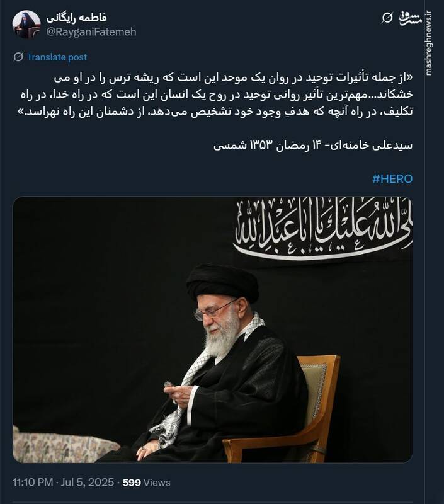Open the 11:10 PM timestamp

pos(33,483)
